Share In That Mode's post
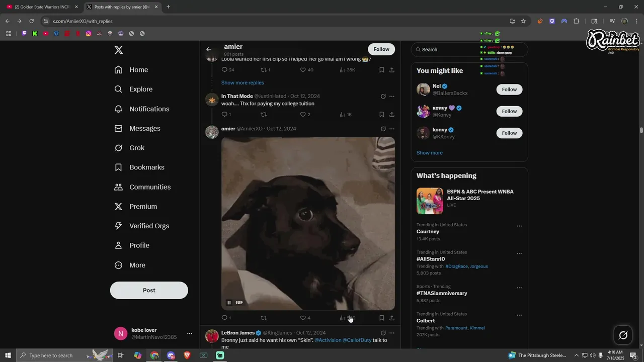This screenshot has height=362, width=644. (392, 115)
